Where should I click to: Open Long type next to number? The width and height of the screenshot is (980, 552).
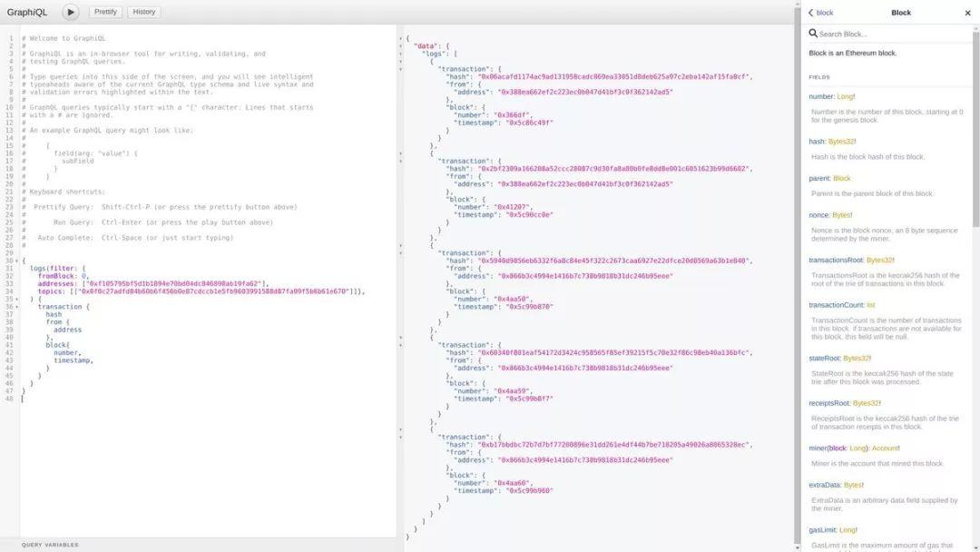pos(845,96)
